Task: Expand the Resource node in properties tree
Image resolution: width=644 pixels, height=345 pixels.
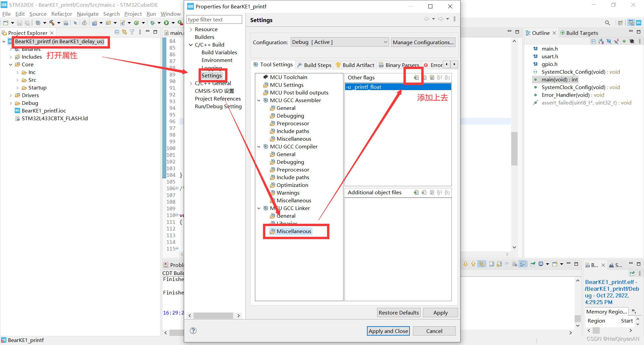Action: [x=191, y=29]
